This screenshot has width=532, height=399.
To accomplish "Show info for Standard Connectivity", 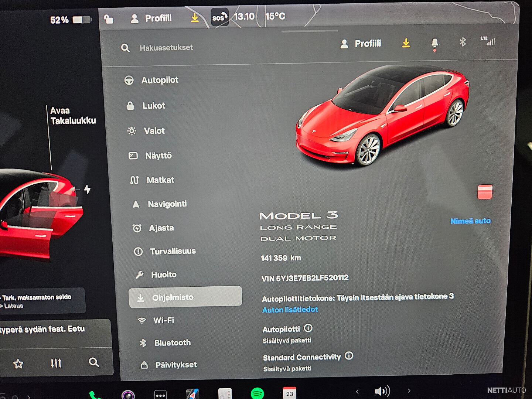I will coord(349,356).
